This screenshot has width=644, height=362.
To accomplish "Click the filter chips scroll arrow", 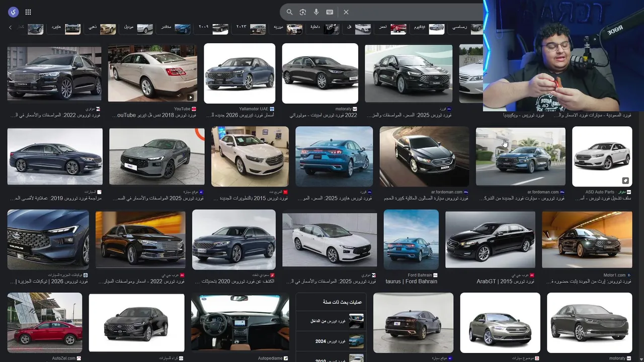I will coord(10,27).
